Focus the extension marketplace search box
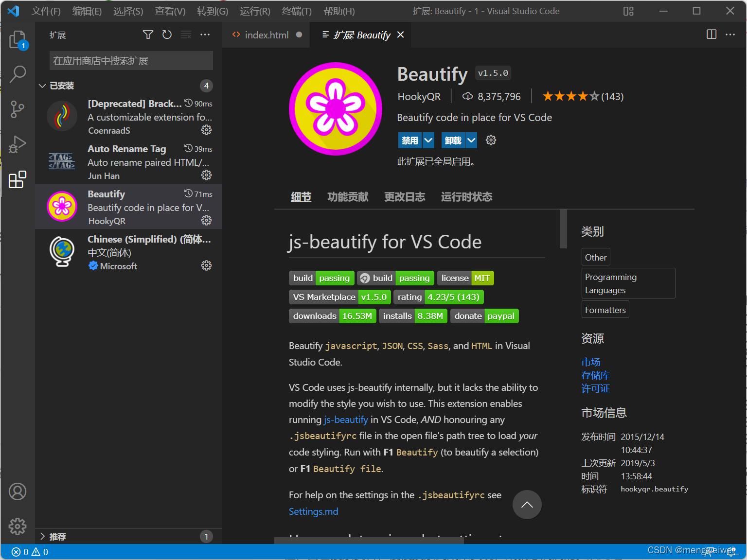Viewport: 747px width, 560px height. 131,61
